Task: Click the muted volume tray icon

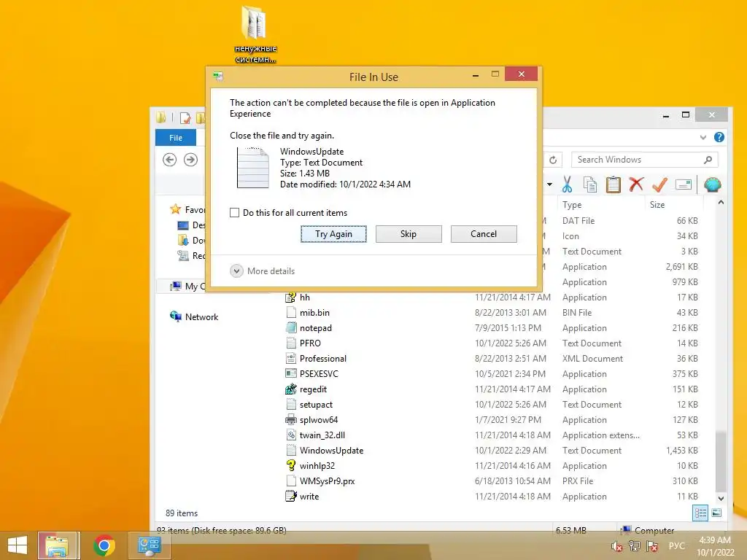Action: point(616,546)
